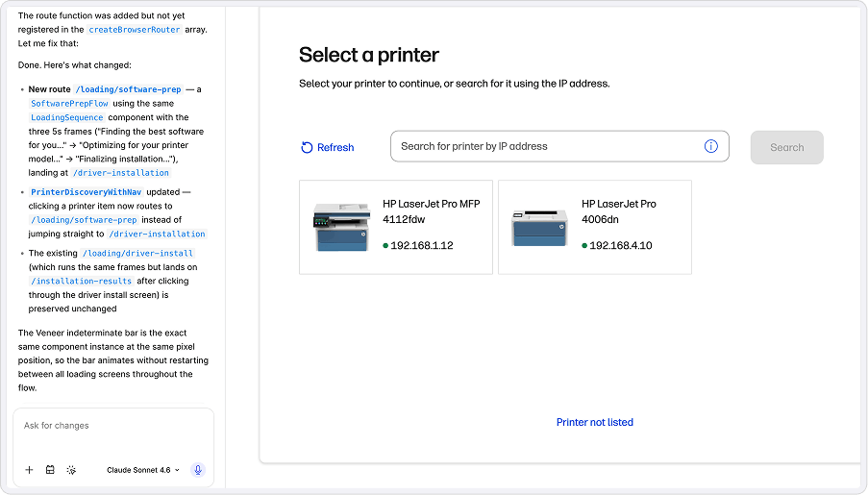Open the Printer not listed link

(x=595, y=422)
